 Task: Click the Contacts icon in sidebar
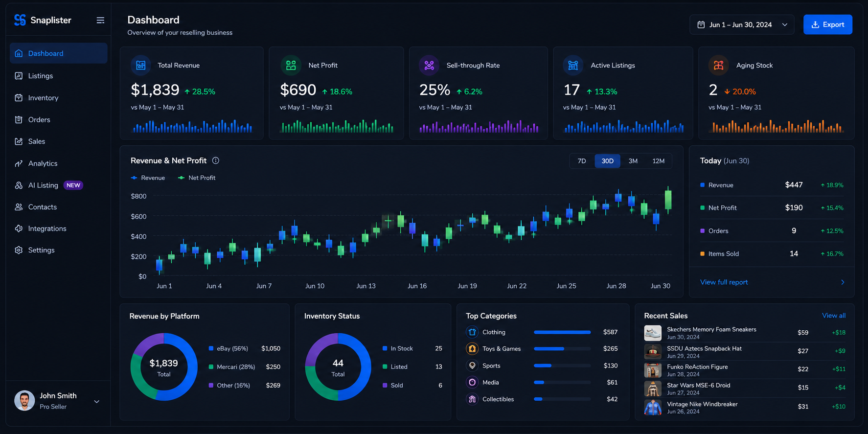pos(19,207)
